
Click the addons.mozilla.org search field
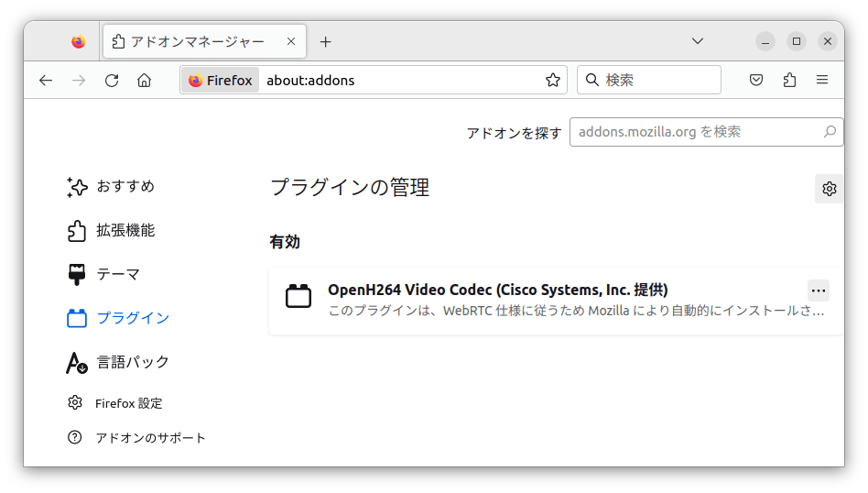706,132
